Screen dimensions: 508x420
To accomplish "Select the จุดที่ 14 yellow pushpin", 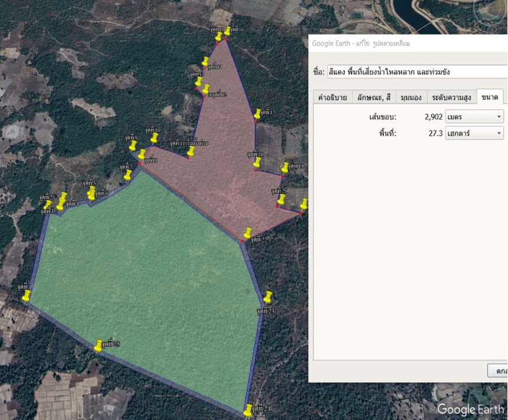I will click(206, 61).
